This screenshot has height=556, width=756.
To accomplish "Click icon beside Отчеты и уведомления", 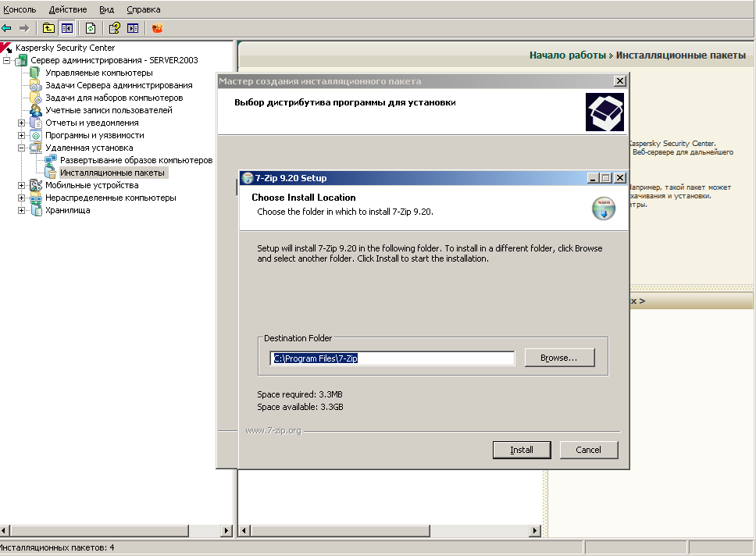I will (x=36, y=123).
